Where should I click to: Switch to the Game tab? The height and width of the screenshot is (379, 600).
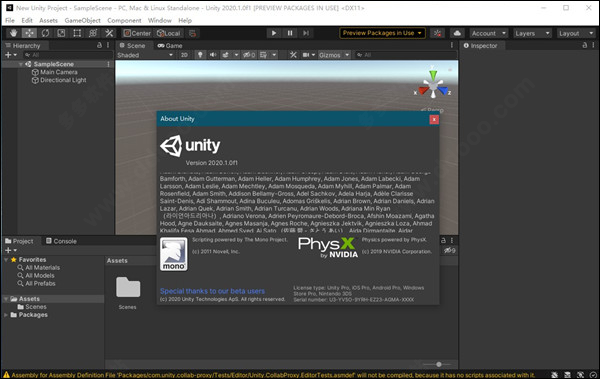pos(170,46)
